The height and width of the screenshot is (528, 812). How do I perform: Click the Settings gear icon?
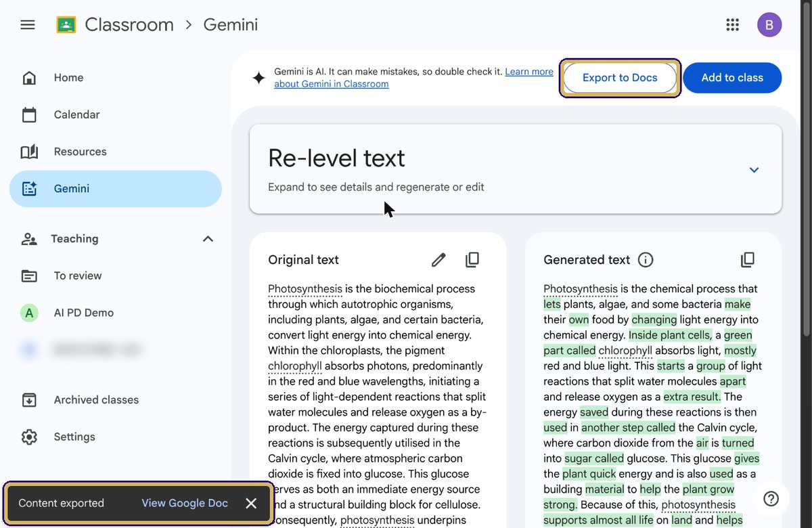click(29, 437)
